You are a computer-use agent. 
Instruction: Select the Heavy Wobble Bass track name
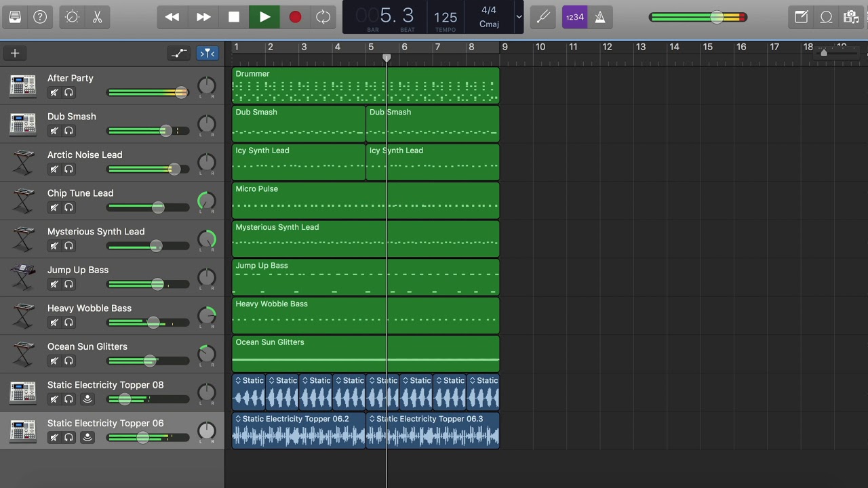[x=89, y=308]
